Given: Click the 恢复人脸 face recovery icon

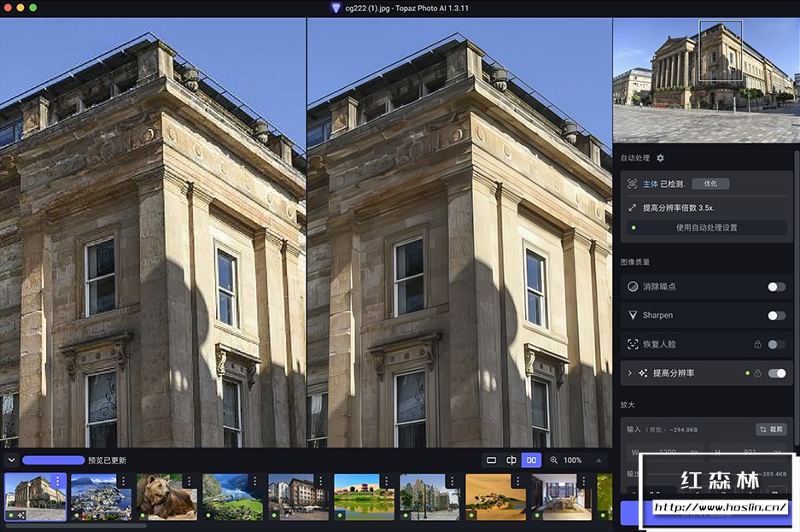Looking at the screenshot, I should pyautogui.click(x=633, y=344).
